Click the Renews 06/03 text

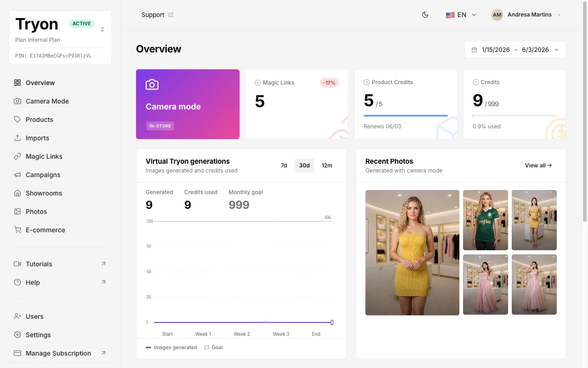(x=382, y=126)
